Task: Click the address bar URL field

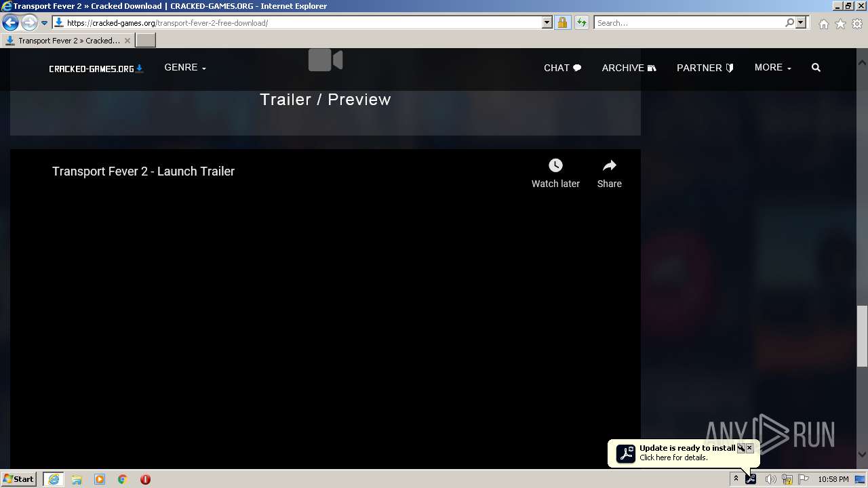Action: tap(302, 22)
